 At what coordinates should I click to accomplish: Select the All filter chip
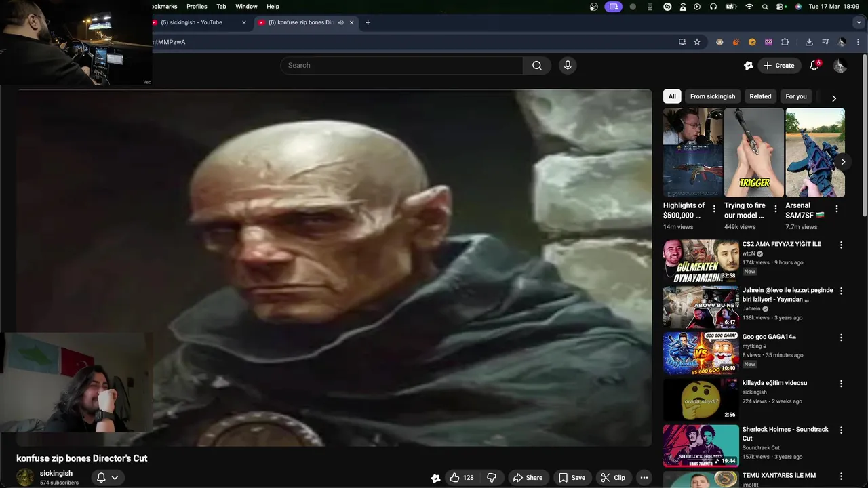point(672,96)
